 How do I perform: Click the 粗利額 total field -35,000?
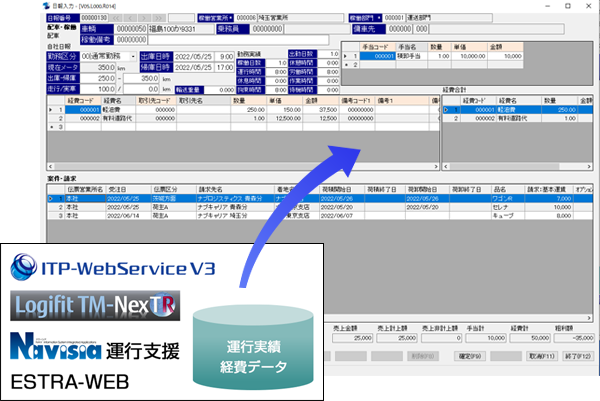pos(574,338)
